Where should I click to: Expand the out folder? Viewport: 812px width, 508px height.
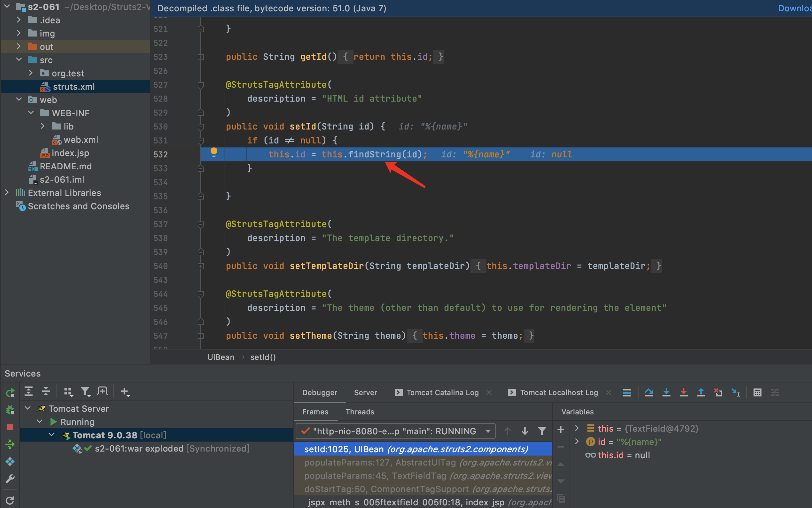[19, 46]
